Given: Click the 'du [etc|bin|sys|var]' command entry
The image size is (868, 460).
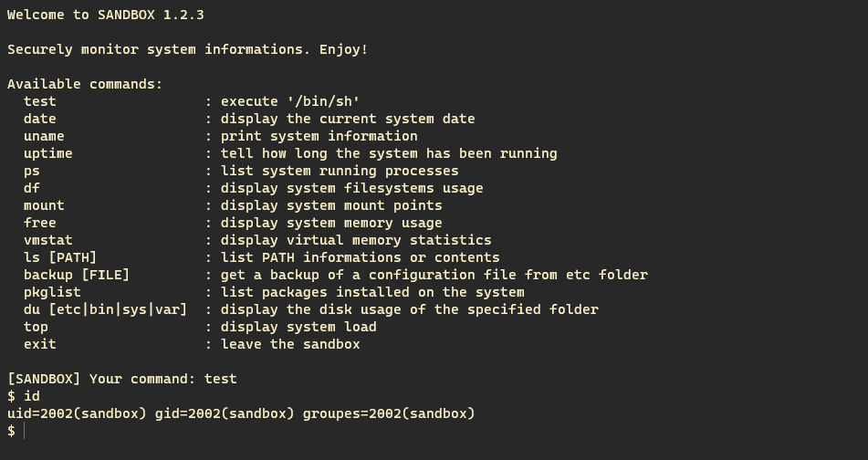Looking at the screenshot, I should 105,309.
